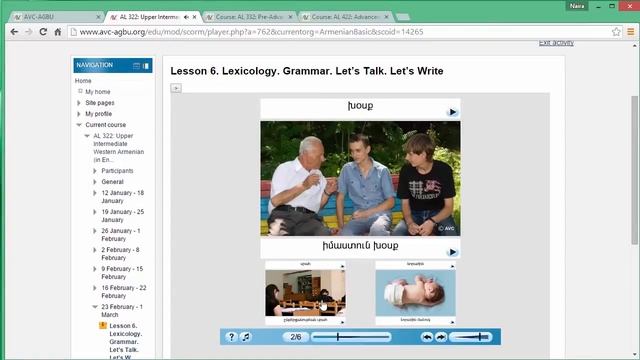Close the Course: AL 422 tab
Viewport: 640px width, 360px height.
pyautogui.click(x=386, y=17)
